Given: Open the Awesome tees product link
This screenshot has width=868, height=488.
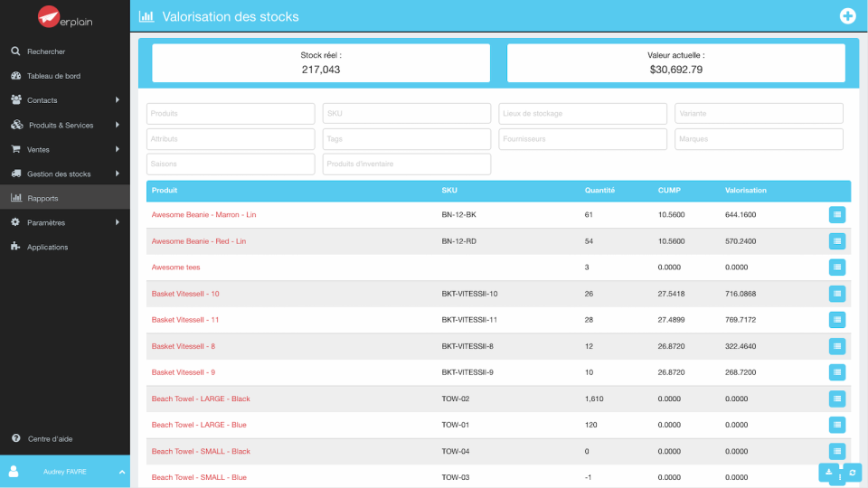Looking at the screenshot, I should click(175, 267).
